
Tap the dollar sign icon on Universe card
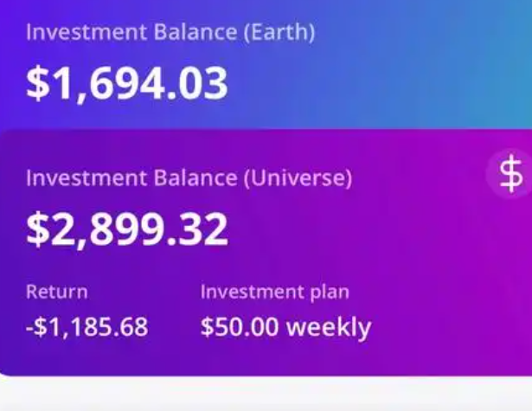pyautogui.click(x=510, y=173)
